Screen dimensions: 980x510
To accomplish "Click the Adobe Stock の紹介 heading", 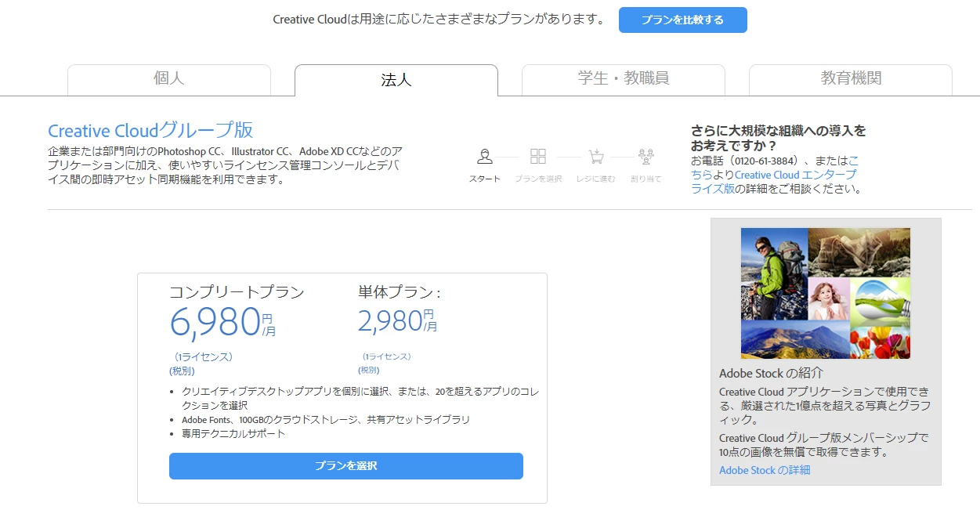I will [x=771, y=374].
